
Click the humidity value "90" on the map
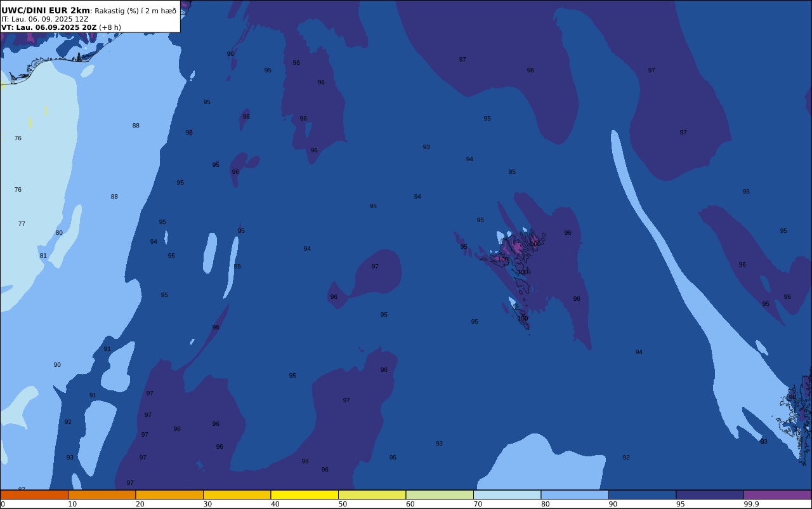(57, 365)
